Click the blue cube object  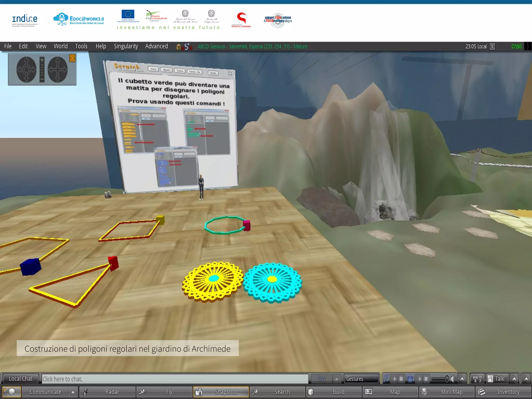point(31,267)
